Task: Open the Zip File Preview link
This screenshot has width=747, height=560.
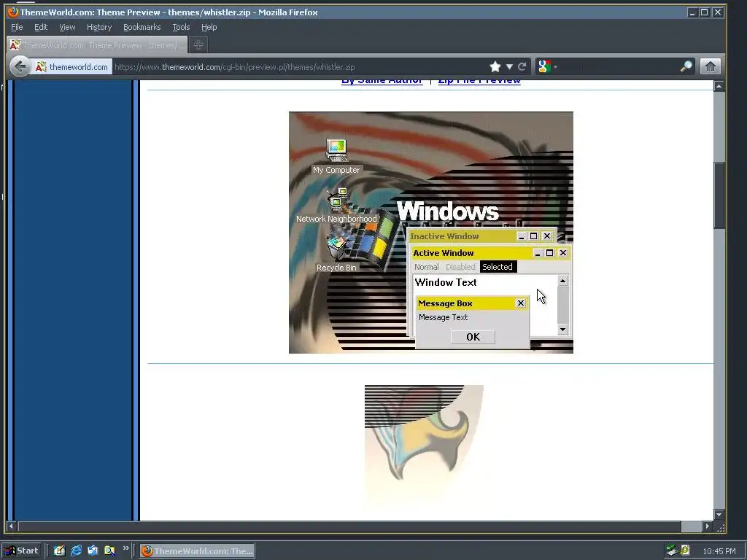Action: (x=479, y=82)
